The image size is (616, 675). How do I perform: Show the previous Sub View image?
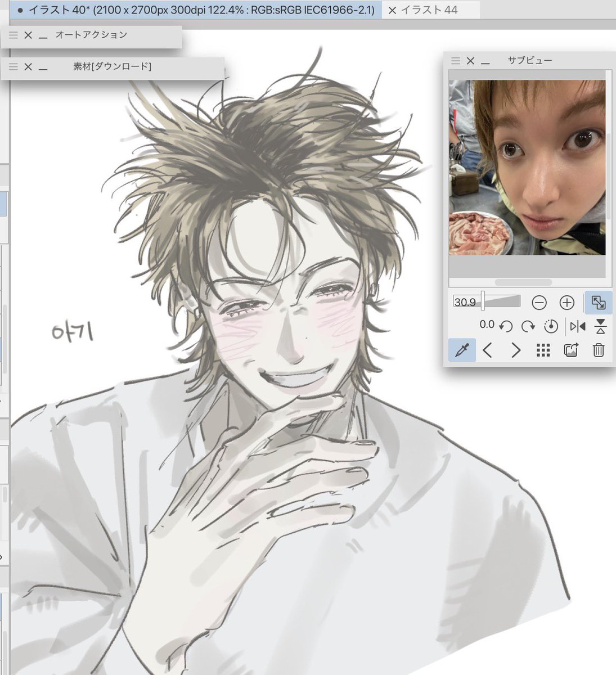point(488,350)
